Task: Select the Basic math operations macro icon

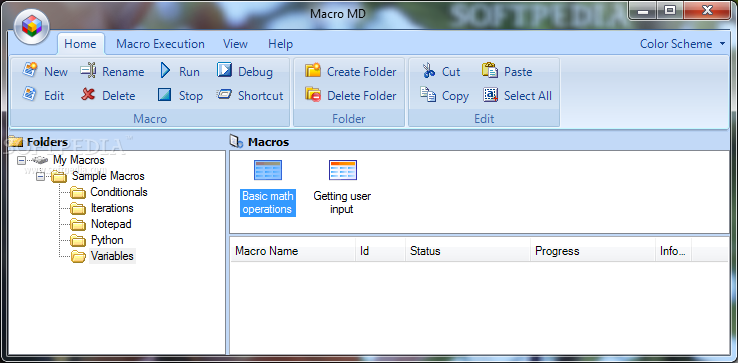Action: (x=268, y=170)
